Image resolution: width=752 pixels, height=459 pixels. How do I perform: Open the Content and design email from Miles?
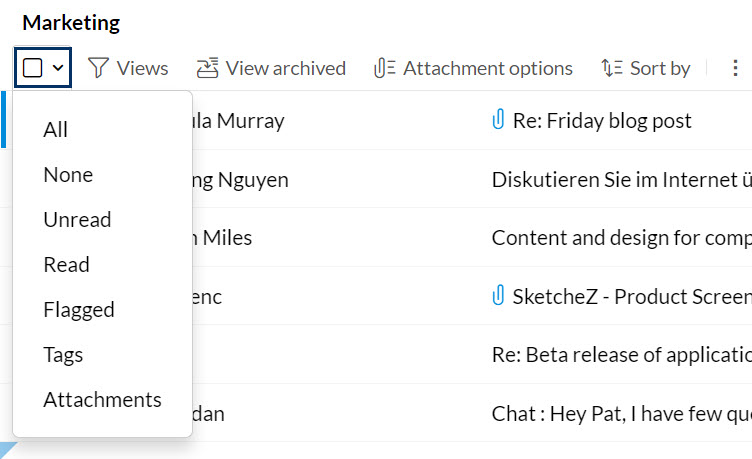(620, 238)
